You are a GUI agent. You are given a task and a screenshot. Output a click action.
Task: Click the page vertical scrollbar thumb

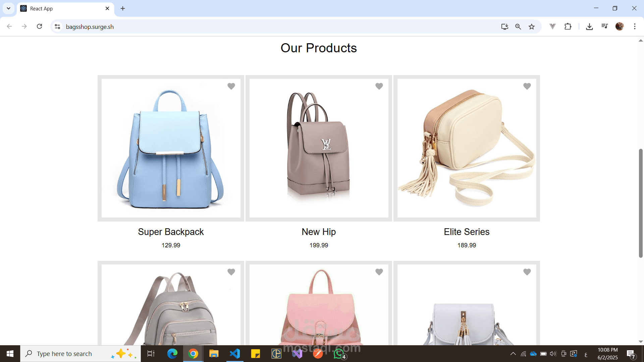pos(641,203)
